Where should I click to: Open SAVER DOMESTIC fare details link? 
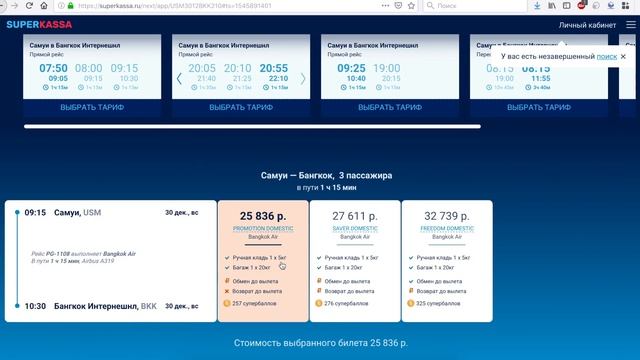point(355,228)
